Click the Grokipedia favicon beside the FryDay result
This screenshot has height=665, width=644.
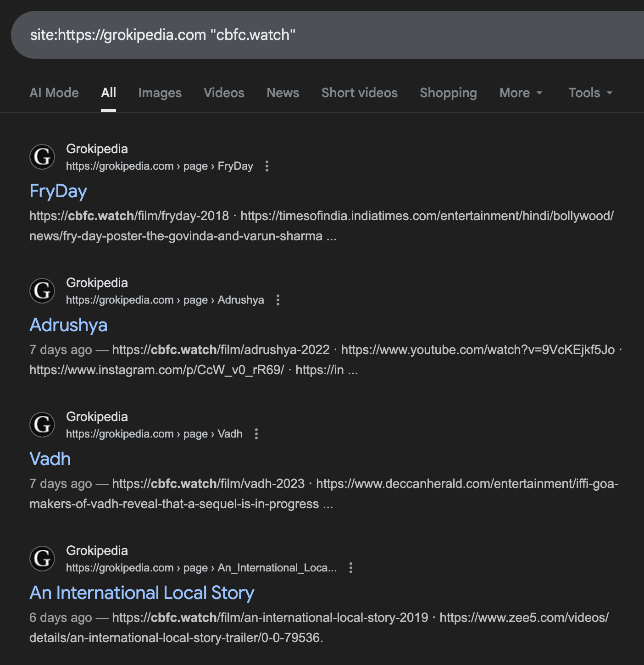(42, 157)
